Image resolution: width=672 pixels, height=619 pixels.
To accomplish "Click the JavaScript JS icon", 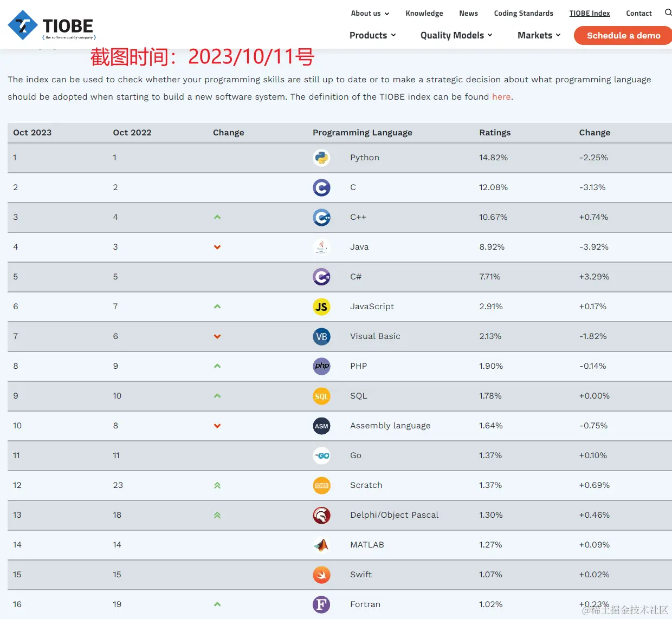I will click(321, 307).
